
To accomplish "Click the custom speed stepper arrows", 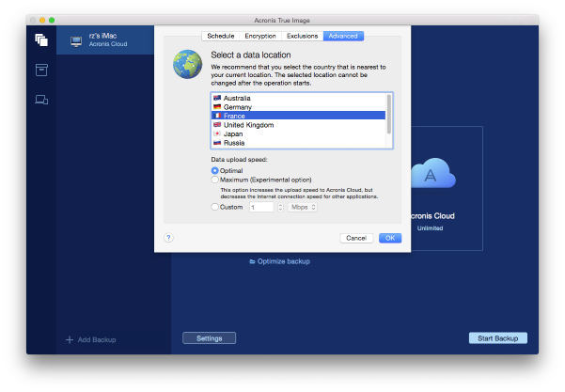I will pyautogui.click(x=278, y=207).
